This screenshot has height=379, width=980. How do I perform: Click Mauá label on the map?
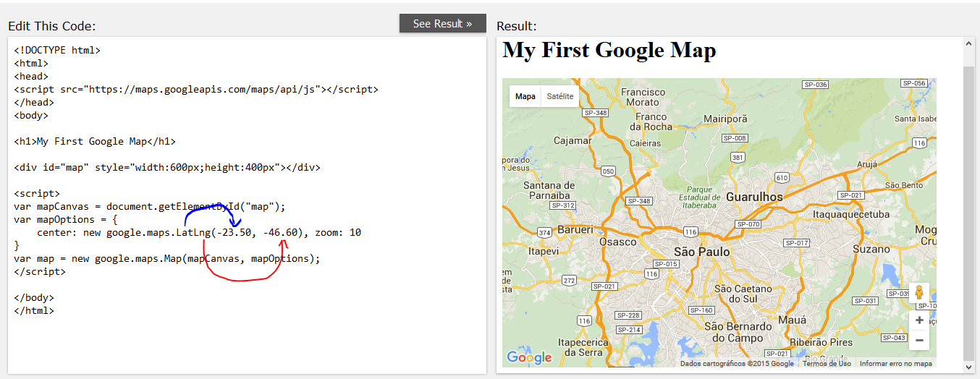791,319
